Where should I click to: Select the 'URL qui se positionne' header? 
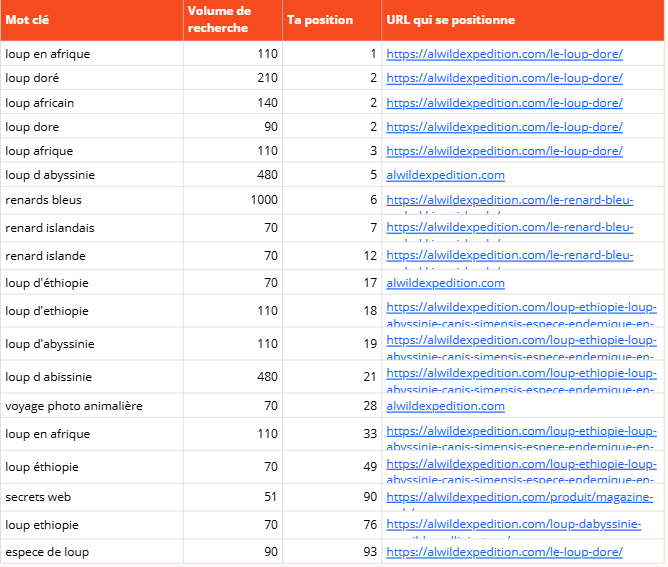click(x=523, y=20)
